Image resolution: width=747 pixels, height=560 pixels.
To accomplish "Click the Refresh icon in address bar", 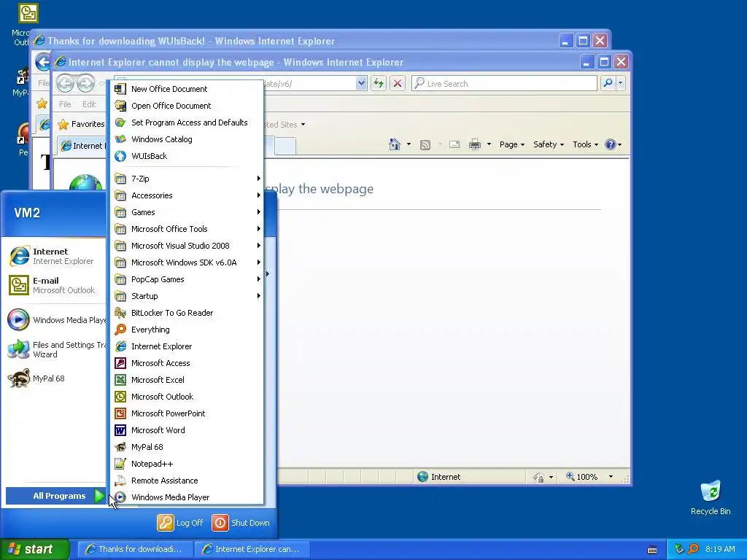I will pos(379,83).
